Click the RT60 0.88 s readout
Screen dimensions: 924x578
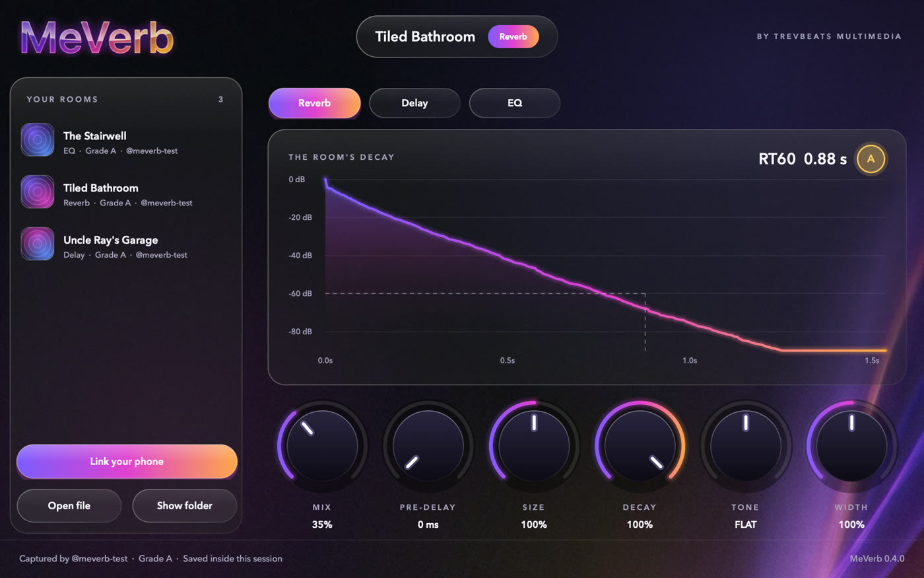803,159
